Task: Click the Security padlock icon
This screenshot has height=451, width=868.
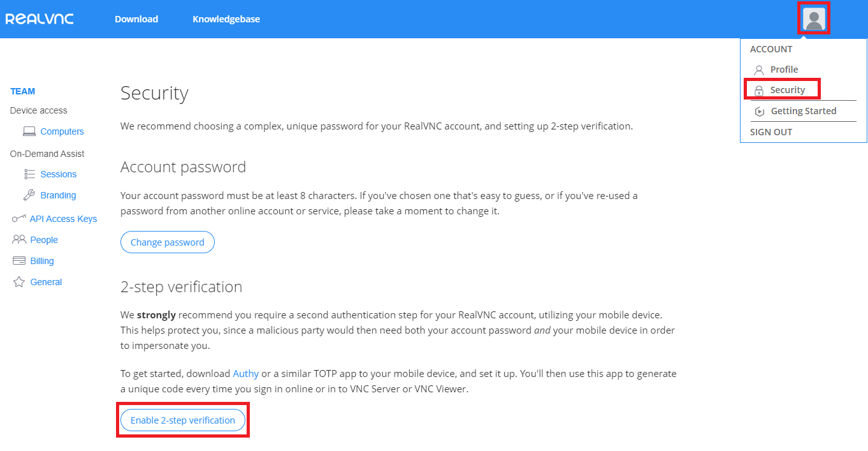Action: 758,89
